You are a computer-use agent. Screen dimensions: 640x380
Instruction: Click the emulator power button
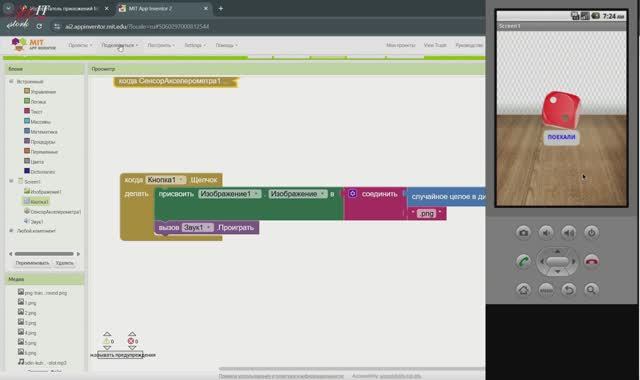(x=591, y=233)
